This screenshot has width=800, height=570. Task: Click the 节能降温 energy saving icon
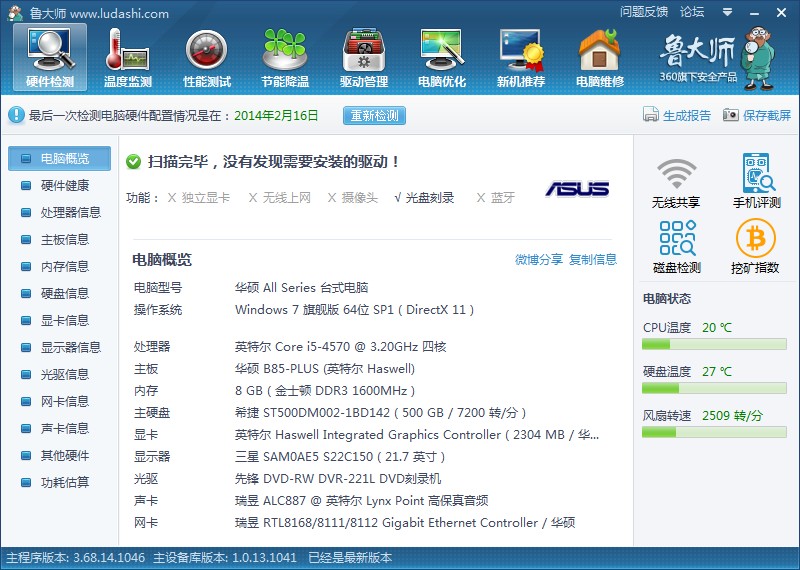coord(285,57)
